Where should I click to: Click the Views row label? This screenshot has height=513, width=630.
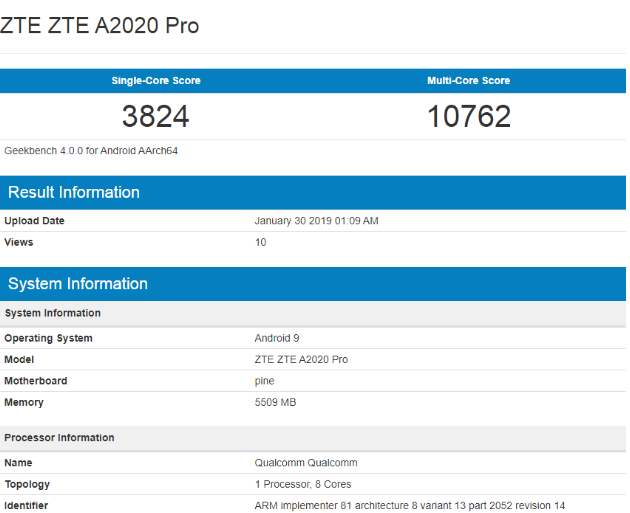[x=19, y=242]
